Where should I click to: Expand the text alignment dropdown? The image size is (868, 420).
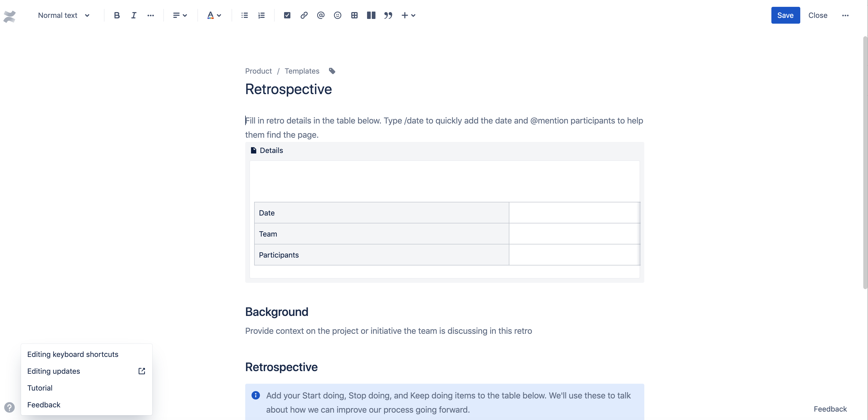click(x=180, y=15)
